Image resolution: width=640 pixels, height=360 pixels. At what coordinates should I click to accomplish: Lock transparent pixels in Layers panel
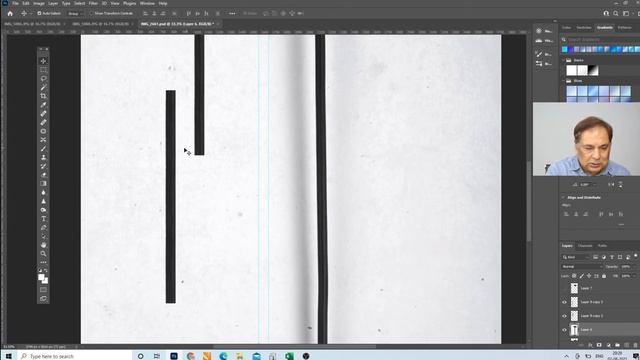pyautogui.click(x=574, y=276)
